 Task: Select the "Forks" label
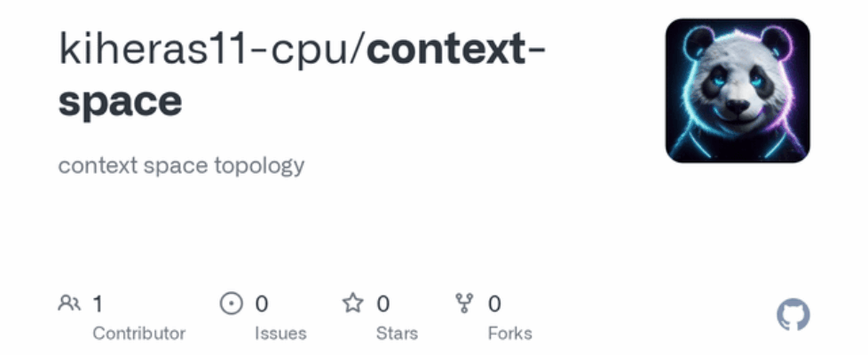(x=510, y=334)
